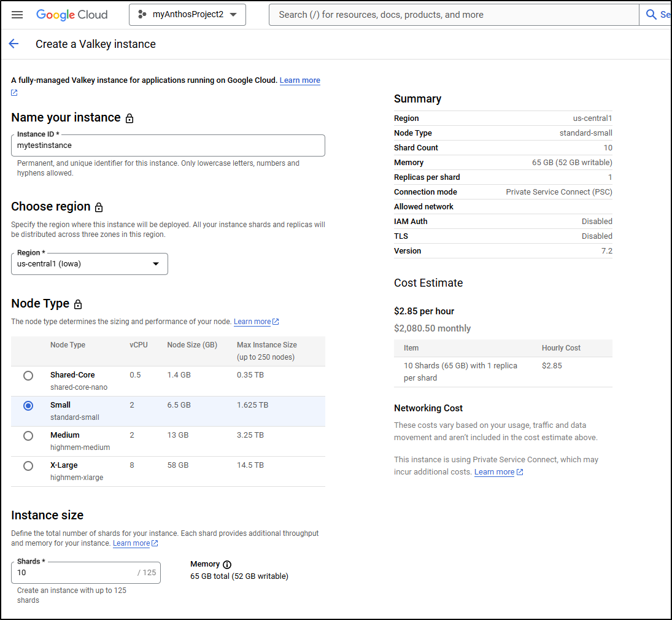Click the 'Node Size (GB)' column header
This screenshot has height=620, width=672.
coord(192,345)
